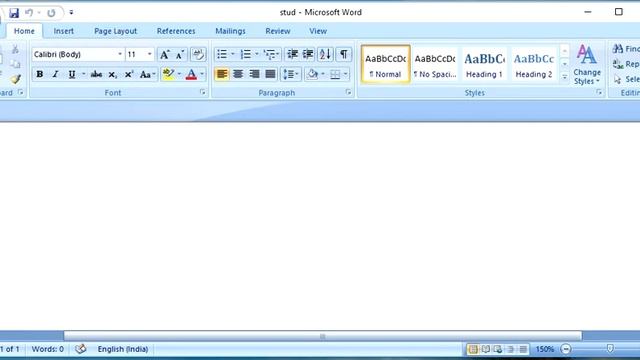Click the zoom out minus button
The width and height of the screenshot is (640, 360).
[566, 349]
